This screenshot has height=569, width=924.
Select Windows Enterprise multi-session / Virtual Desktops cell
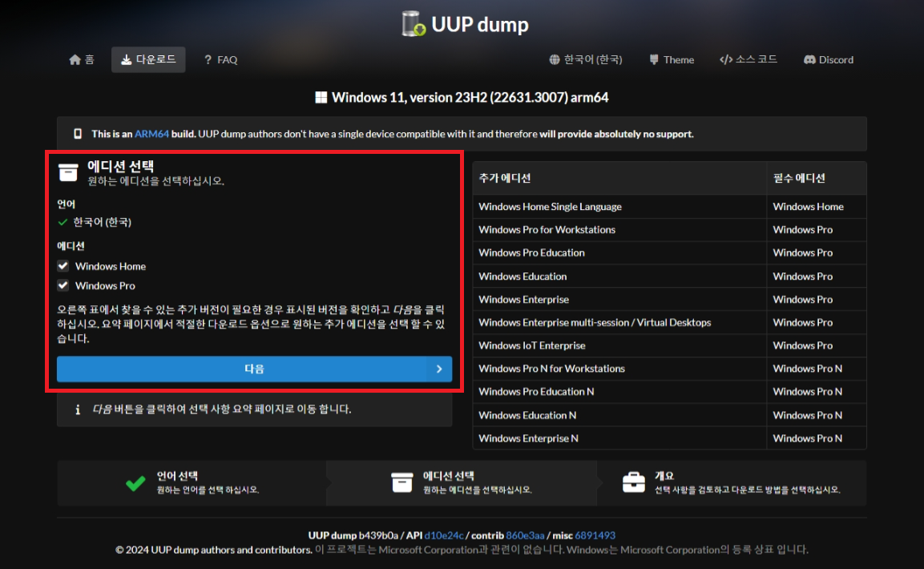click(619, 322)
